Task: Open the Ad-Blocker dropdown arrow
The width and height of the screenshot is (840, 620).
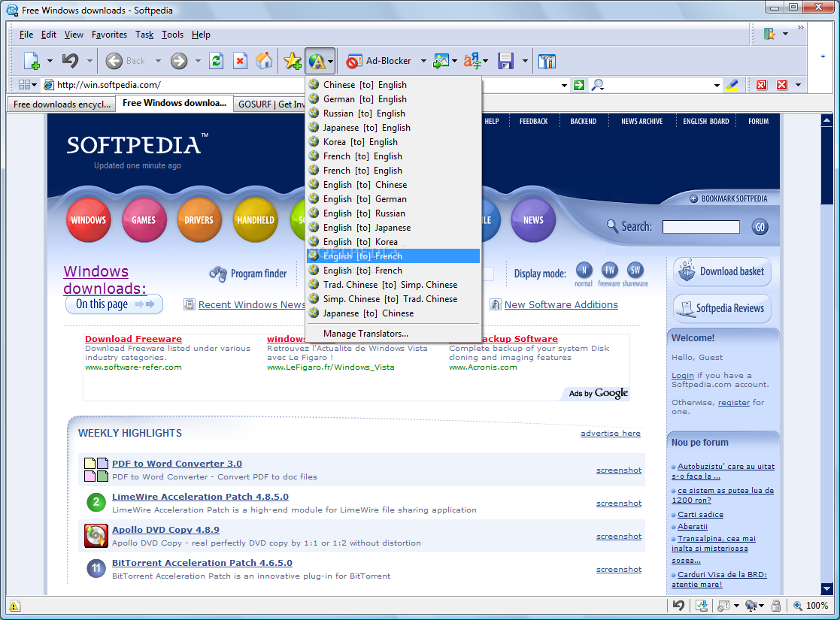Action: (423, 61)
